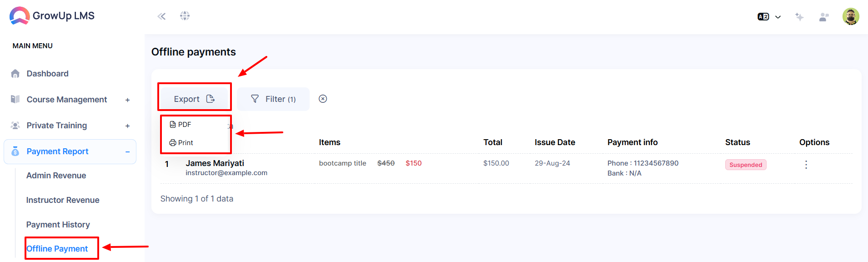Choose PDF from export menu
868x262 pixels.
pyautogui.click(x=181, y=125)
